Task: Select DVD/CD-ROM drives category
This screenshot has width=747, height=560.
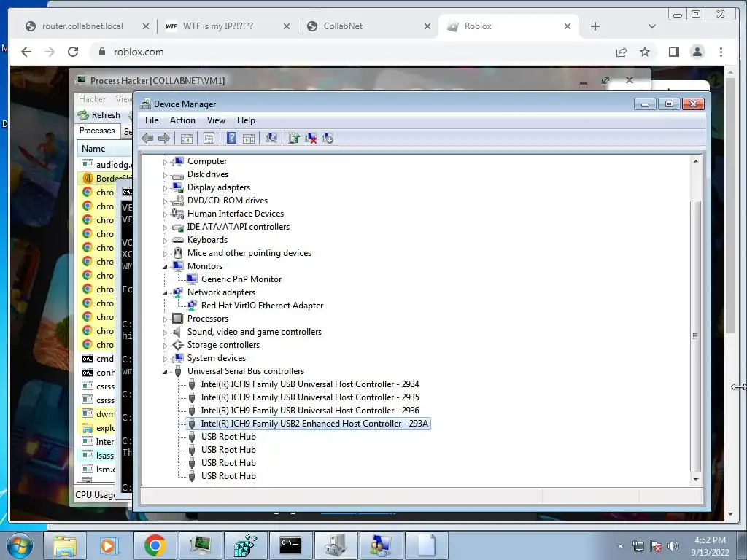Action: point(228,201)
